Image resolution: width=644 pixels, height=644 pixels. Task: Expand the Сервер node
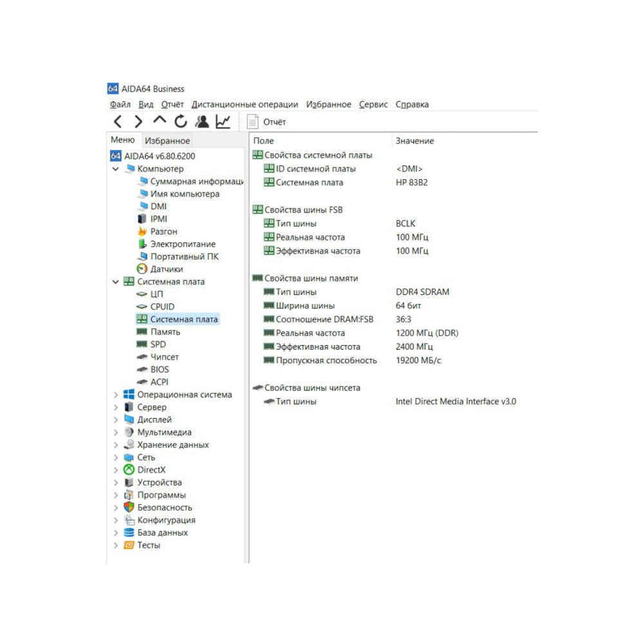[x=116, y=408]
